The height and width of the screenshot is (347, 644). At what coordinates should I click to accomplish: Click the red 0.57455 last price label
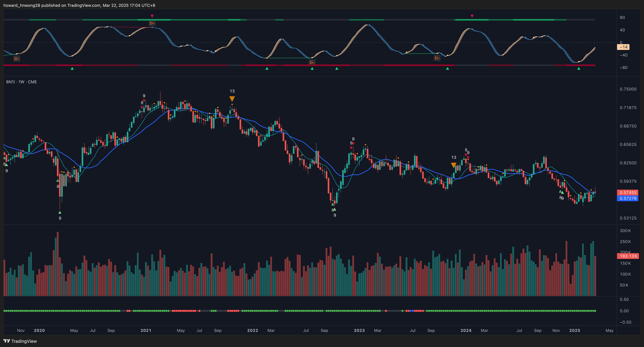point(628,193)
